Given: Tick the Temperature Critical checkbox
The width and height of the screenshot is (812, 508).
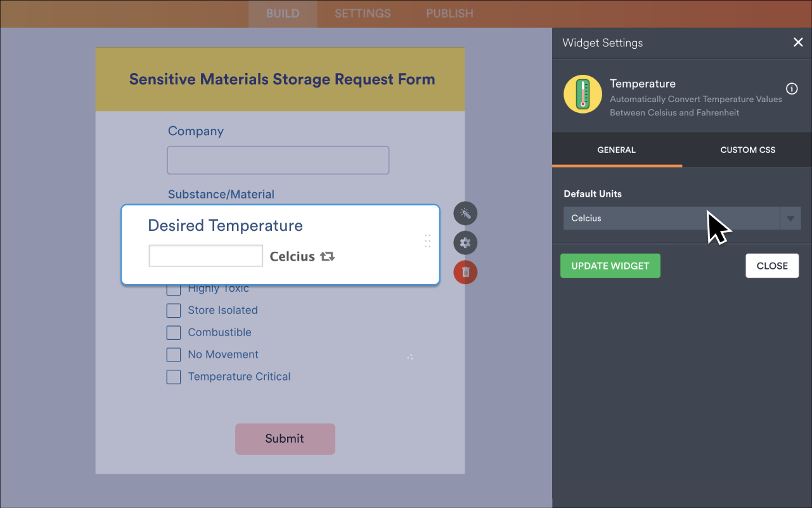Looking at the screenshot, I should click(174, 377).
